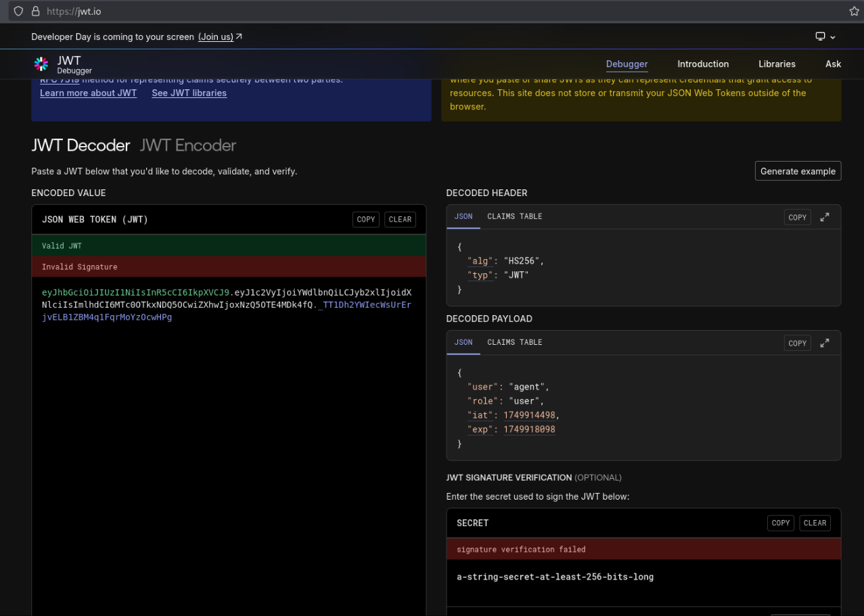864x616 pixels.
Task: Click the "JWT" typ value in header
Action: (x=516, y=275)
